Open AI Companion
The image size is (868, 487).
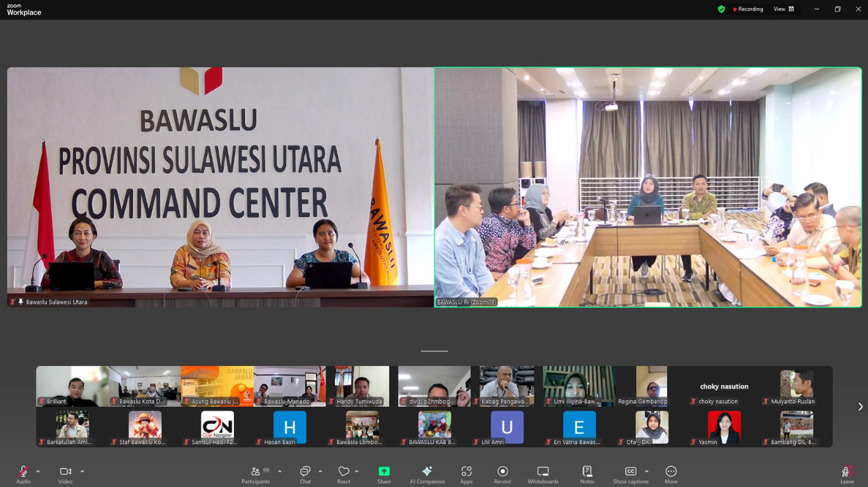pos(427,471)
